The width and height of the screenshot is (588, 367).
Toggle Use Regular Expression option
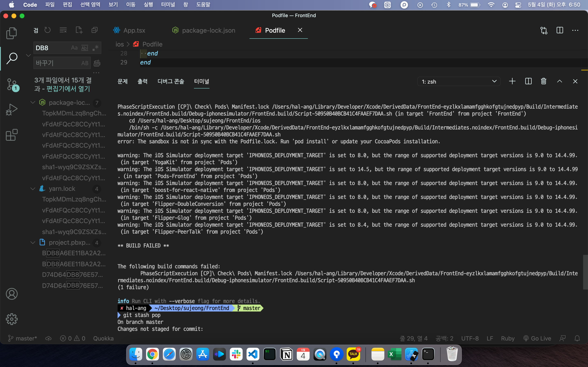click(96, 48)
